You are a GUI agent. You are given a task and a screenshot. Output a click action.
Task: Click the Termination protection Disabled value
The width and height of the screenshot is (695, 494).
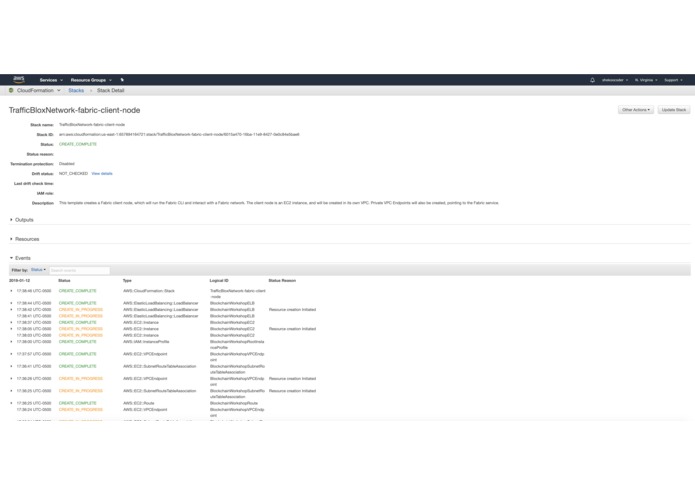click(x=67, y=164)
